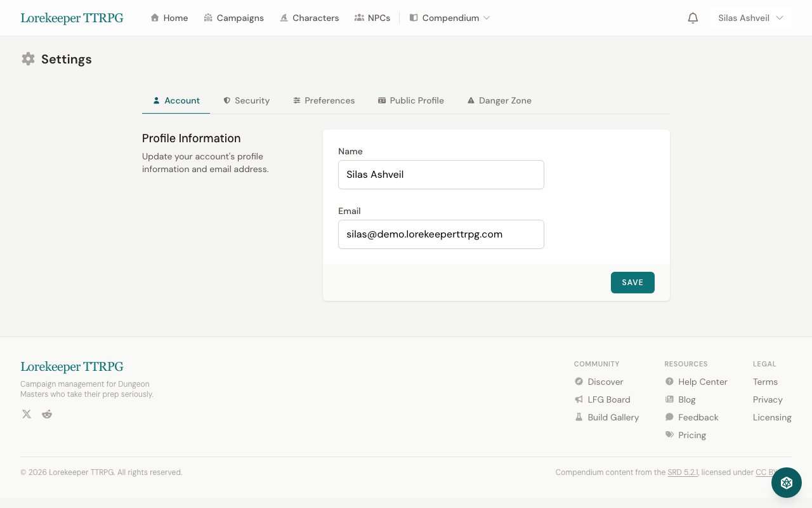Open notifications via the bell icon
Image resolution: width=812 pixels, height=508 pixels.
pyautogui.click(x=692, y=18)
